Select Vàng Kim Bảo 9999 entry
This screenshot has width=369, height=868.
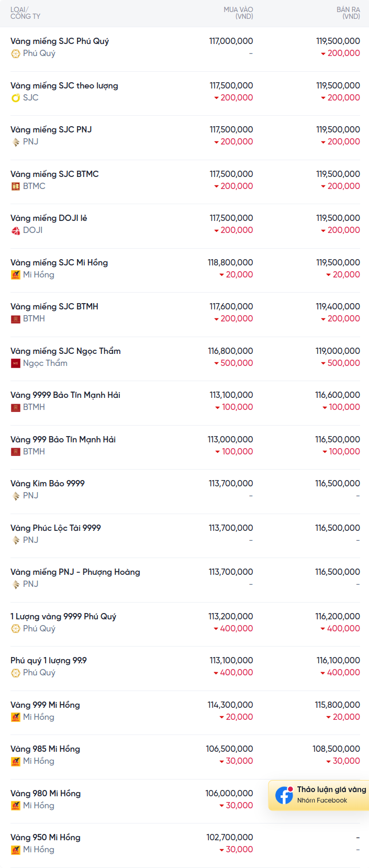click(x=48, y=483)
